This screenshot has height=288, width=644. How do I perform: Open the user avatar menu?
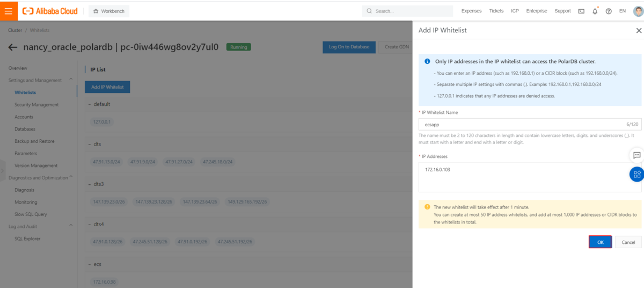(637, 11)
